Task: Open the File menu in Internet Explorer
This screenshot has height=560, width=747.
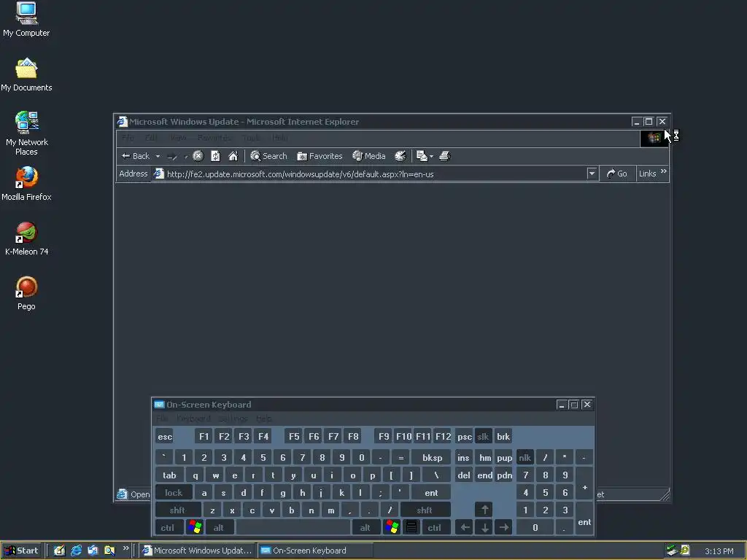Action: 128,138
